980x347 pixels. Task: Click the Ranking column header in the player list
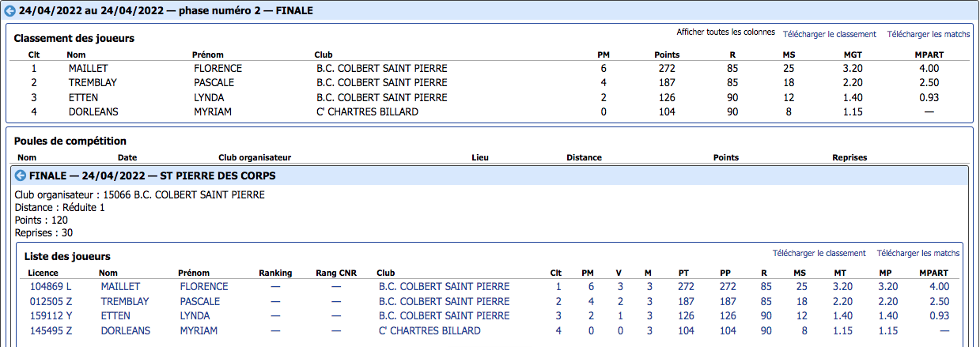point(275,273)
